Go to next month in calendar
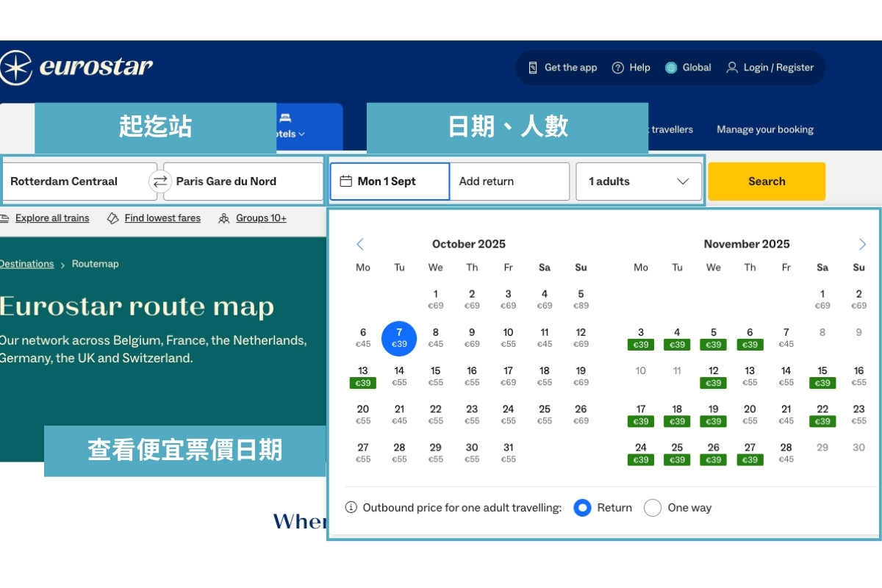This screenshot has width=882, height=588. tap(862, 244)
